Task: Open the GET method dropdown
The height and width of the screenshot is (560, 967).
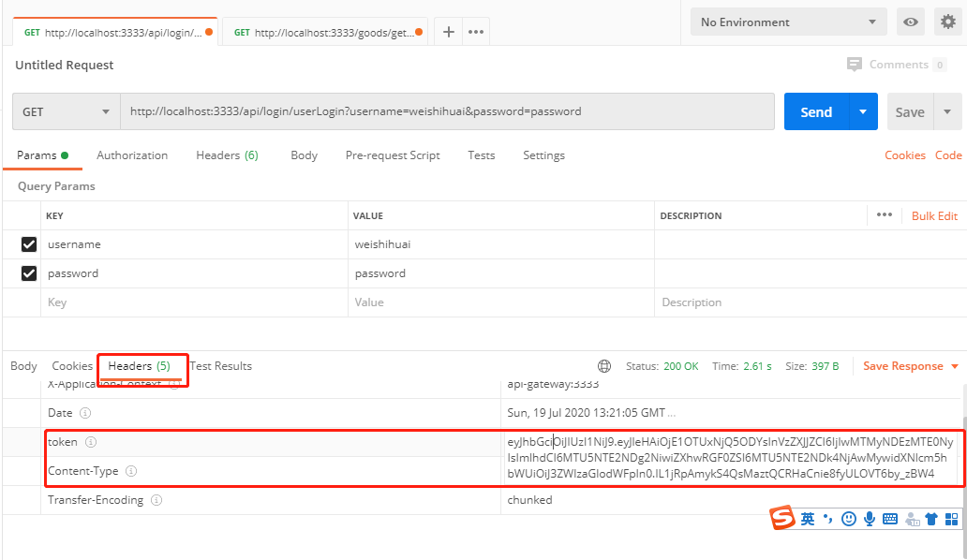Action: tap(66, 111)
